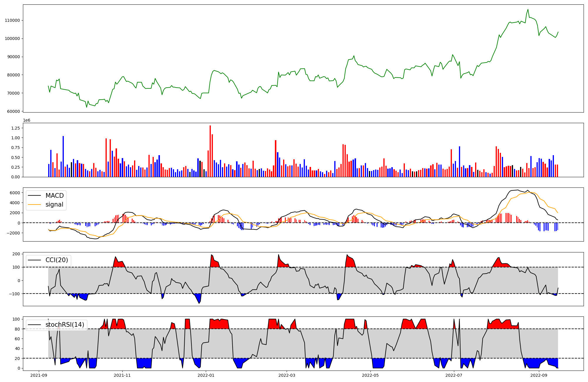The width and height of the screenshot is (588, 382).
Task: Click the orange signal legend line
Action: [x=34, y=205]
